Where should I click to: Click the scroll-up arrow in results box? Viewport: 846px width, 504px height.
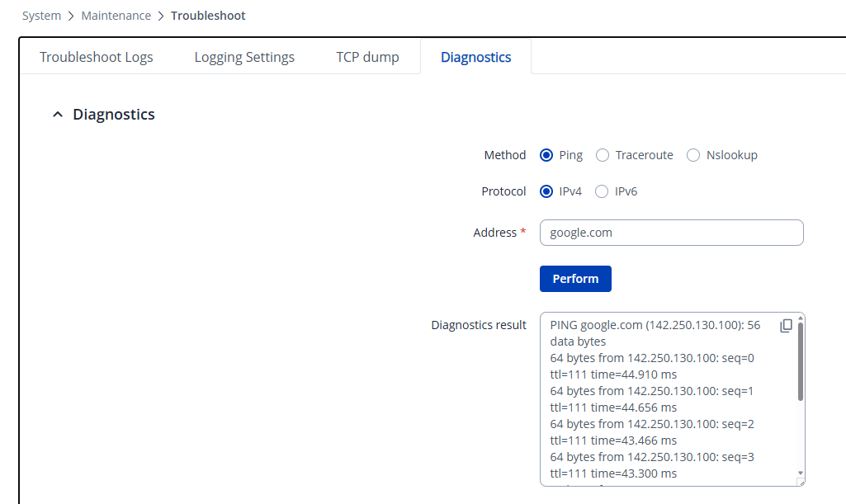coord(800,318)
